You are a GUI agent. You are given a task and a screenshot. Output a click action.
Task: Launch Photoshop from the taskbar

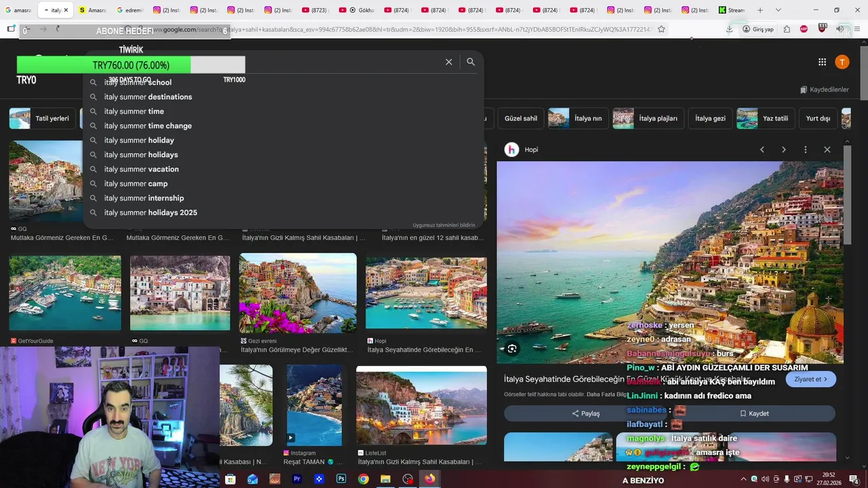[x=341, y=479]
